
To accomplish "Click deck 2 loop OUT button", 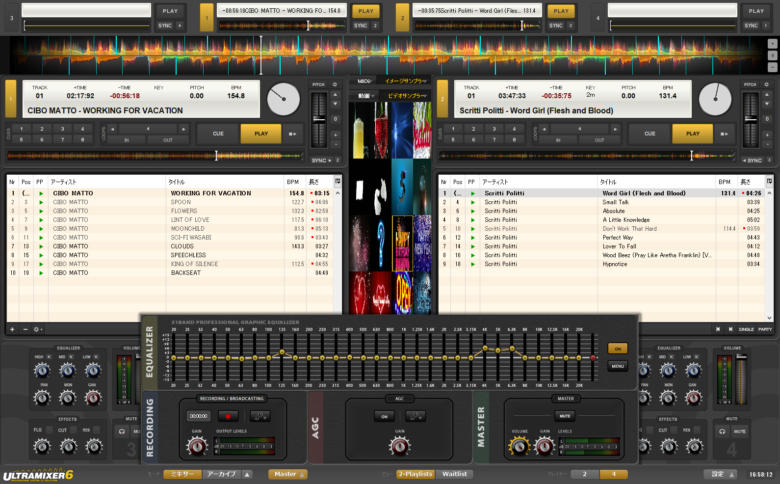I will pyautogui.click(x=599, y=140).
